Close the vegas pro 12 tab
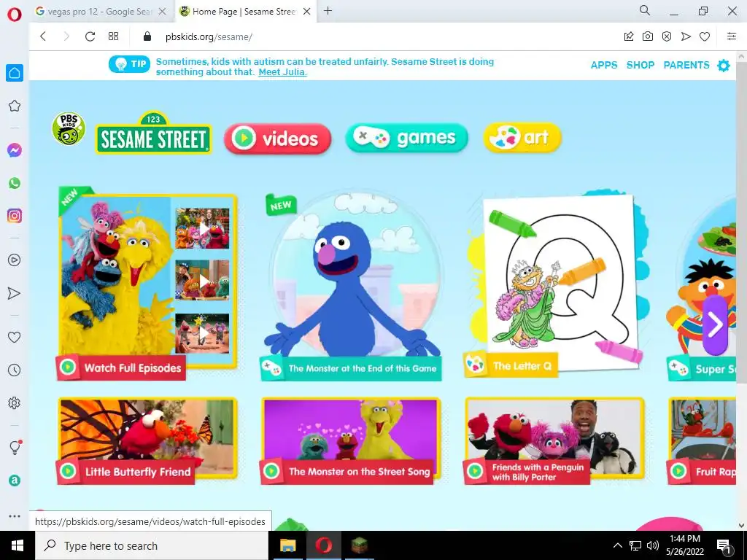747x560 pixels. 163,12
